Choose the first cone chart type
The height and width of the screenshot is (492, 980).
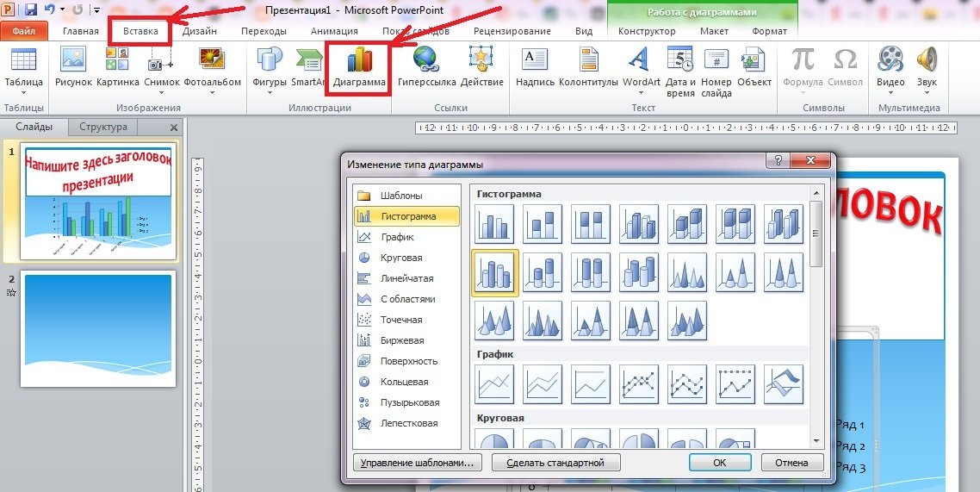click(687, 272)
